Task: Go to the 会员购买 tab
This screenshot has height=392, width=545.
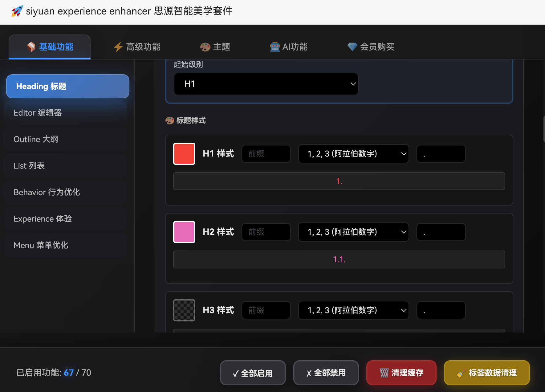Action: [371, 47]
